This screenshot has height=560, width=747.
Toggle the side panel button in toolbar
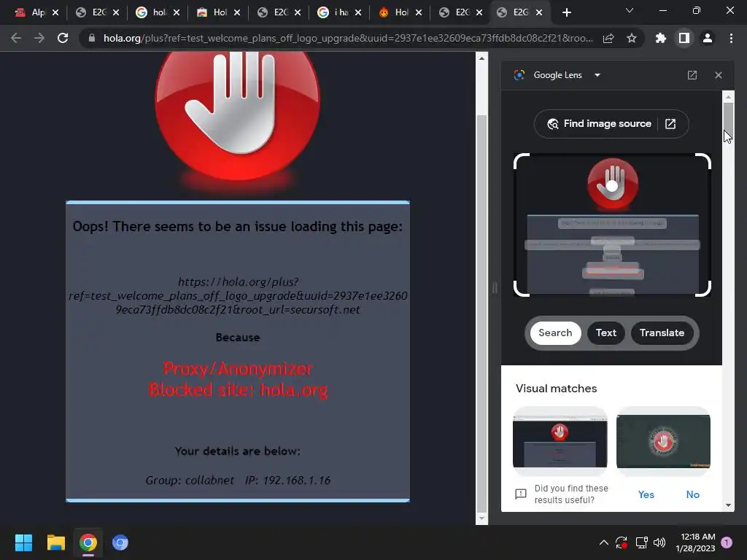tap(684, 38)
